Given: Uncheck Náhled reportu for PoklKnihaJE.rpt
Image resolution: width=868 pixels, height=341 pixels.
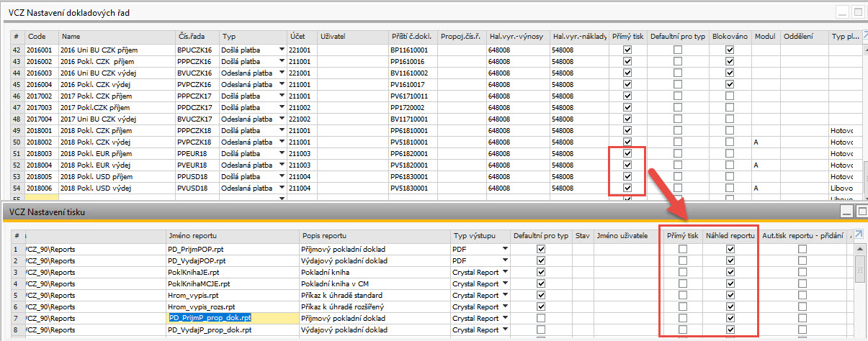Looking at the screenshot, I should click(x=730, y=272).
